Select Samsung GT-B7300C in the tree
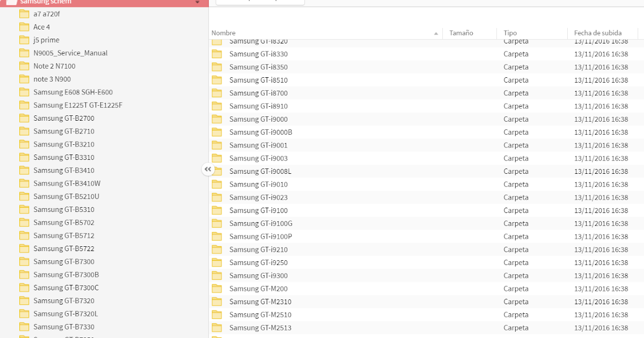 [x=67, y=288]
